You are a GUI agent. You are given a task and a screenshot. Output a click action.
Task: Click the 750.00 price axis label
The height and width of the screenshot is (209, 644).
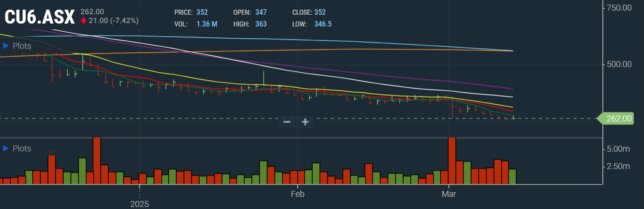(620, 8)
